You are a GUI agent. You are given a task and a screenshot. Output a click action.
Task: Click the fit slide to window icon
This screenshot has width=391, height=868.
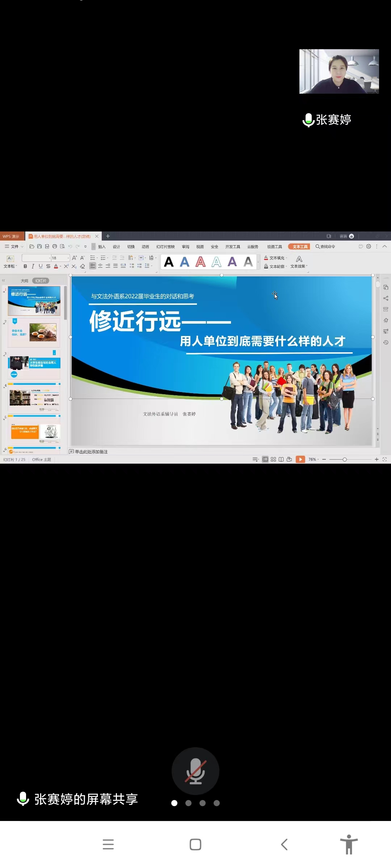point(384,459)
